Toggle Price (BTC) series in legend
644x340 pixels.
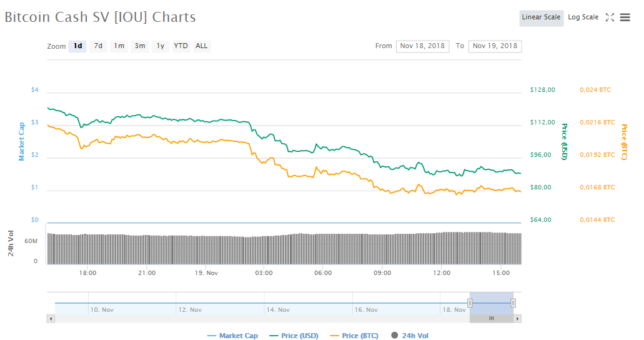click(x=354, y=336)
